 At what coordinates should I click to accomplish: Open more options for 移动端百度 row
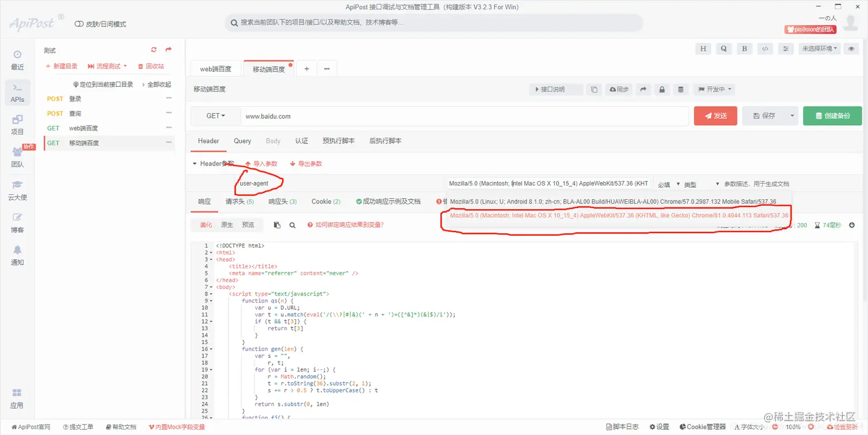click(169, 143)
